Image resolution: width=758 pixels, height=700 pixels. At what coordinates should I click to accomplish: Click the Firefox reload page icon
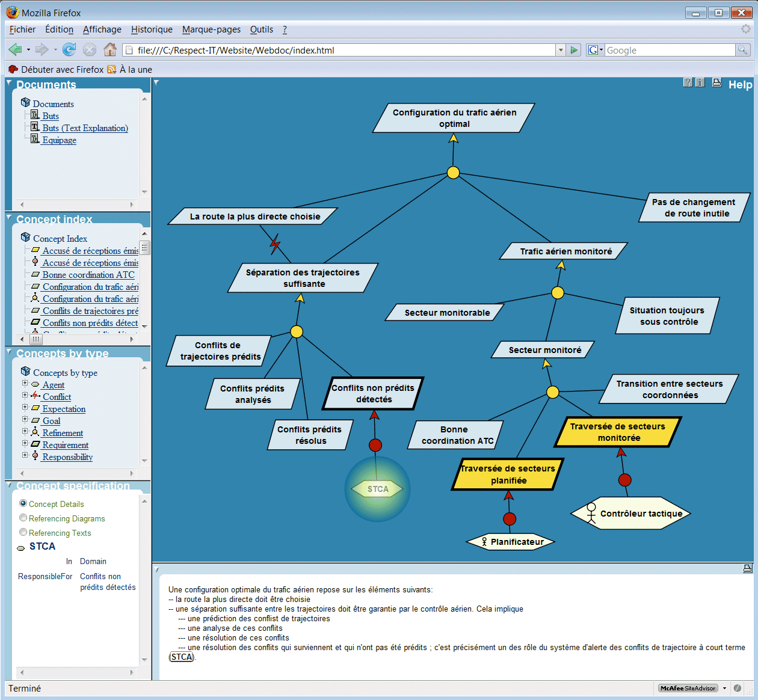tap(69, 50)
